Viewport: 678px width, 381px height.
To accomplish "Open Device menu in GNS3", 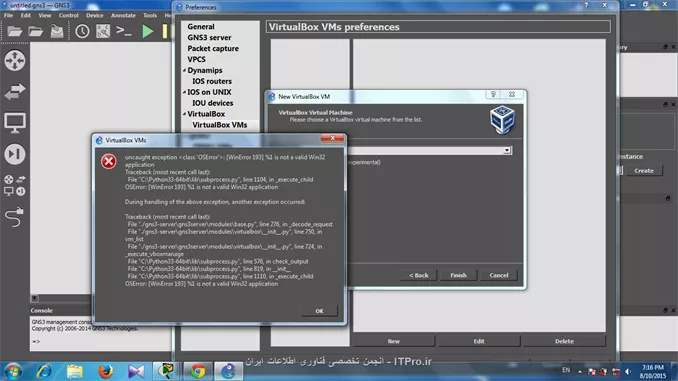I will pos(95,15).
